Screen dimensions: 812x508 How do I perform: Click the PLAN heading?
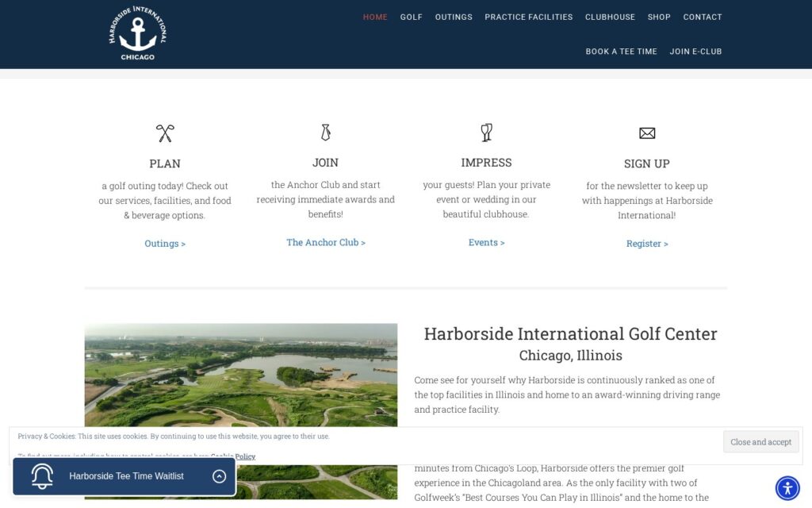click(x=165, y=164)
